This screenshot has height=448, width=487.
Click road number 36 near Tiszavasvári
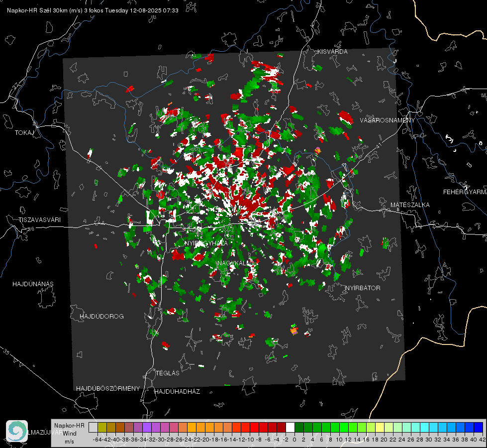coord(31,229)
